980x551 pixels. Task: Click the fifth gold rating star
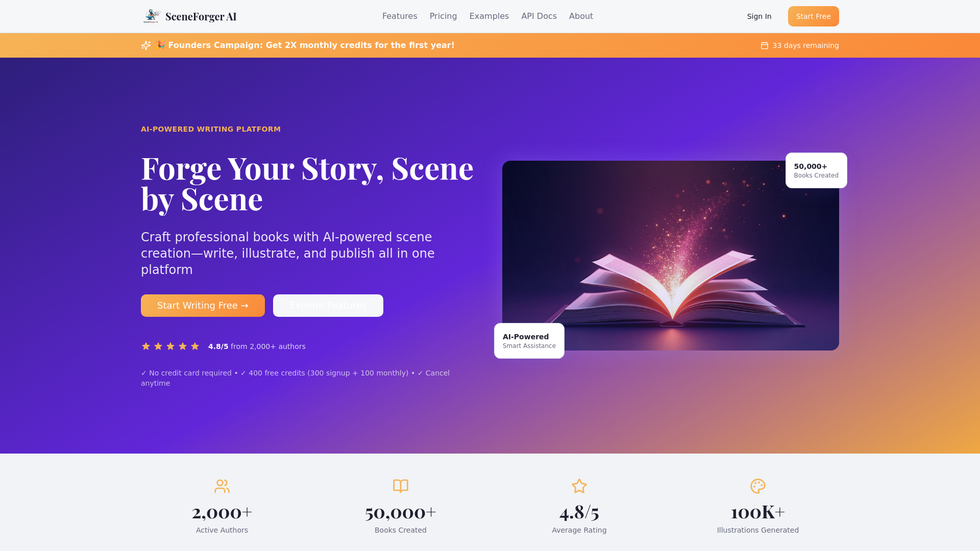pos(195,346)
